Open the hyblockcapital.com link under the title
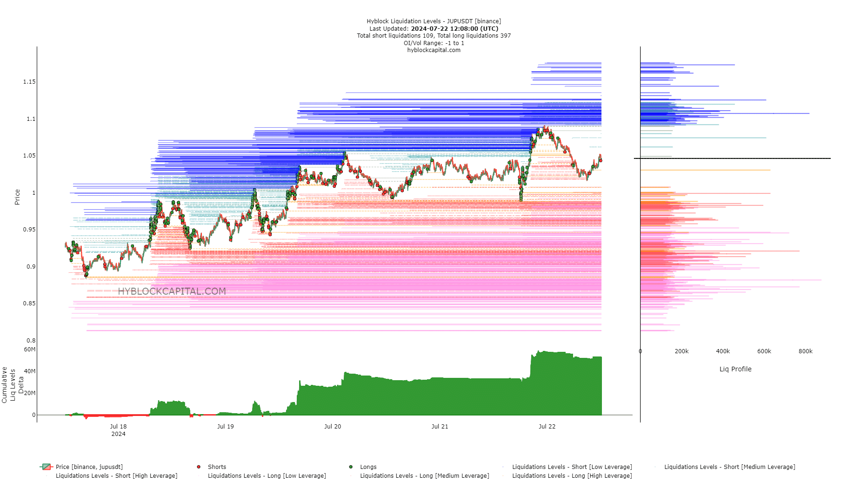The width and height of the screenshot is (868, 488). (434, 50)
